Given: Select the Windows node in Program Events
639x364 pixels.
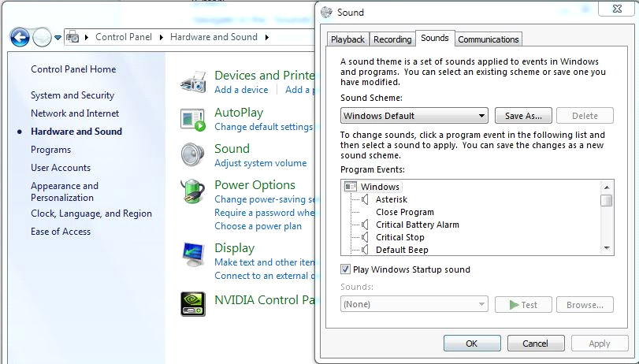Looking at the screenshot, I should [x=380, y=187].
